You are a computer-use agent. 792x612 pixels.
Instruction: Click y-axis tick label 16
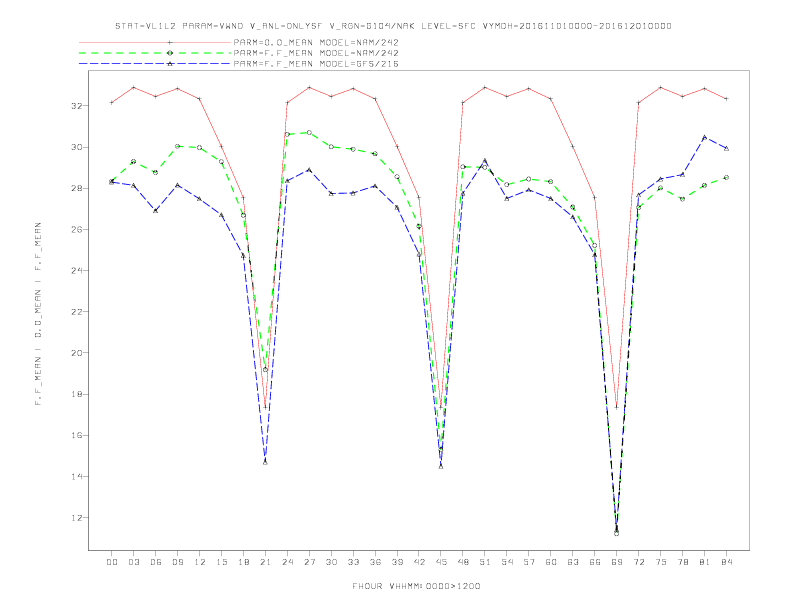(x=77, y=435)
